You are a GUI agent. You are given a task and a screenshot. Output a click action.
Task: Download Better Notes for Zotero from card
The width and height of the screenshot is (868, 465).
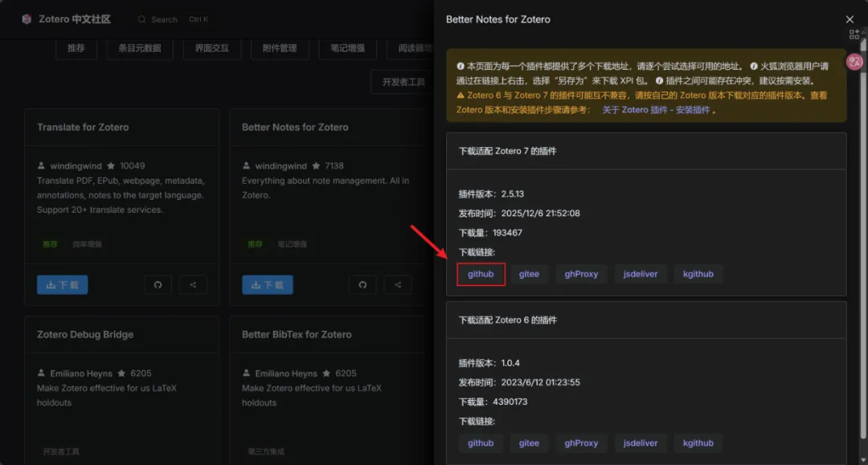tap(268, 285)
